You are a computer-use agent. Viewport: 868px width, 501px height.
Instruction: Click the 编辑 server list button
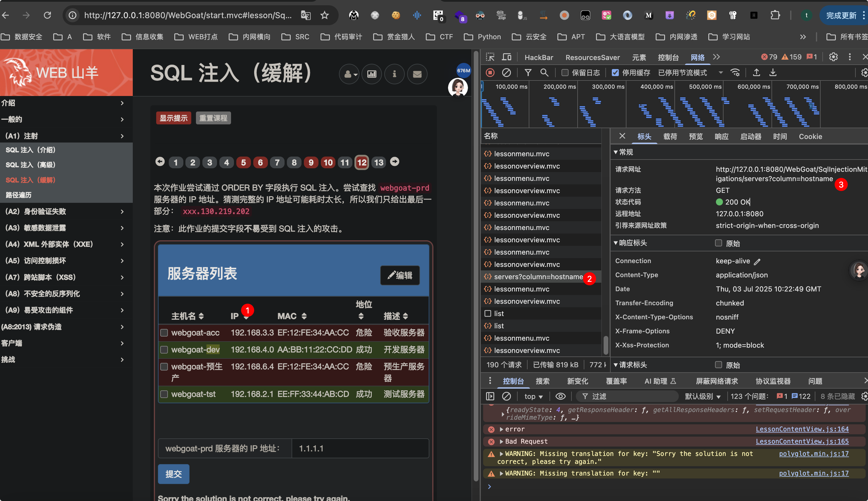400,275
